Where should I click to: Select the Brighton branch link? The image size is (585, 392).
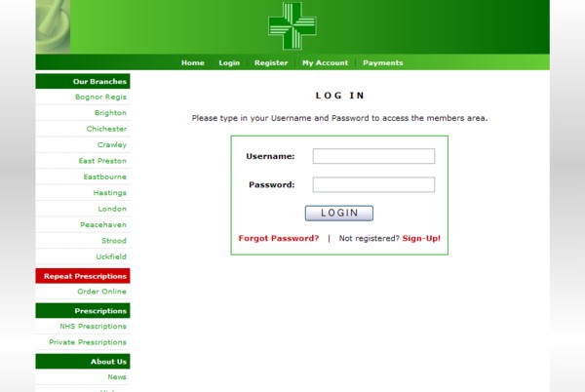(x=110, y=113)
